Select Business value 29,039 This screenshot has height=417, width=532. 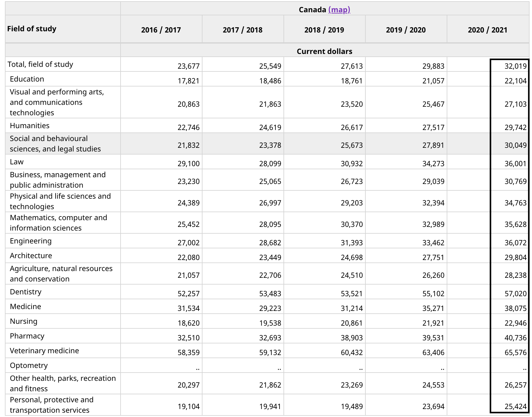coord(433,181)
